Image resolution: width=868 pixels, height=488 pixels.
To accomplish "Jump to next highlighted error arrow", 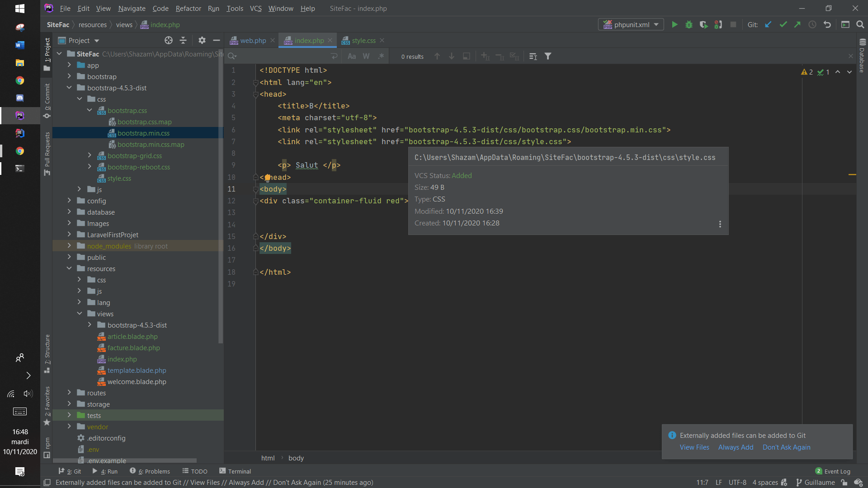I will pos(849,72).
